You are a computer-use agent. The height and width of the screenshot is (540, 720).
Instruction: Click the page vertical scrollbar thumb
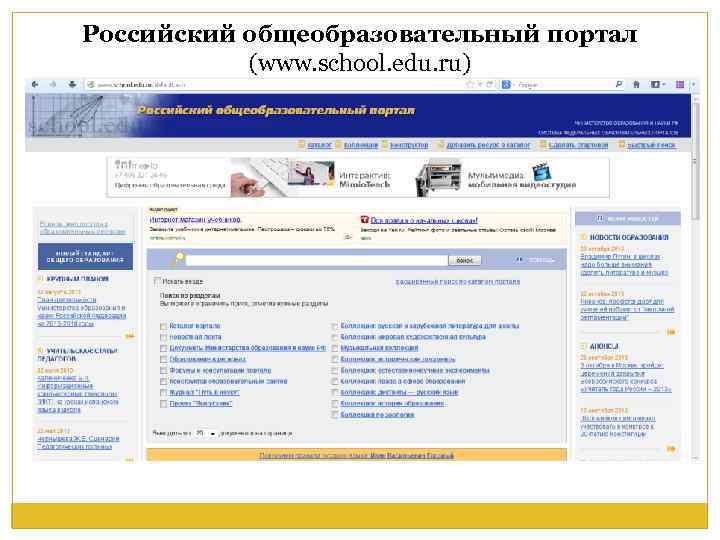click(x=696, y=161)
